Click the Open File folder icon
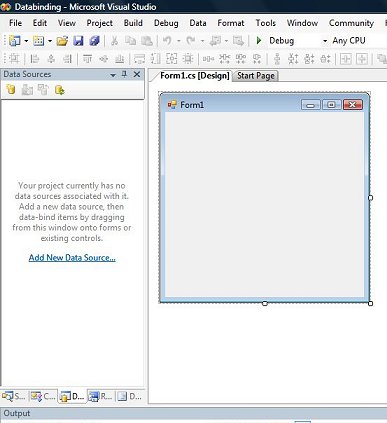387x423 pixels. 62,41
